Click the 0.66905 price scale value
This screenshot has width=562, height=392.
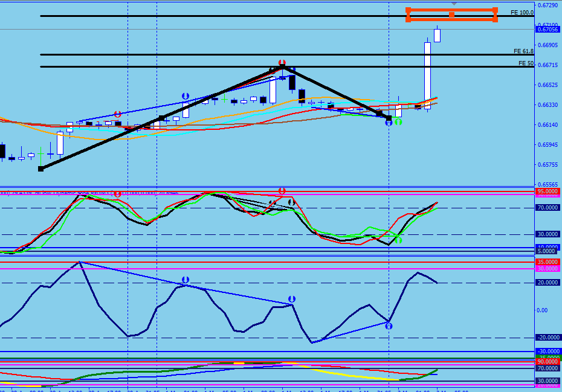tap(547, 45)
